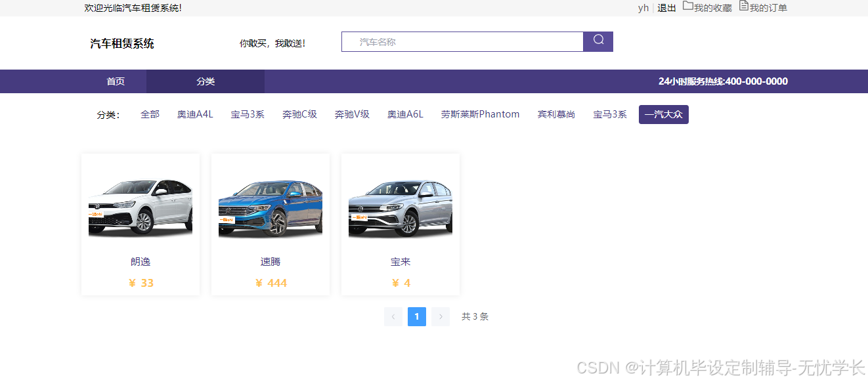Click the 朗逸 car name
The height and width of the screenshot is (382, 868).
click(141, 262)
